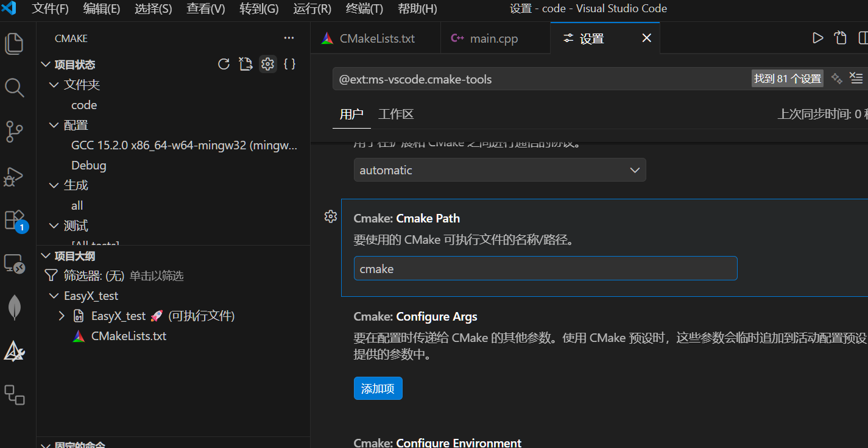The image size is (868, 448).
Task: Click the Cmake Path input field
Action: [545, 269]
